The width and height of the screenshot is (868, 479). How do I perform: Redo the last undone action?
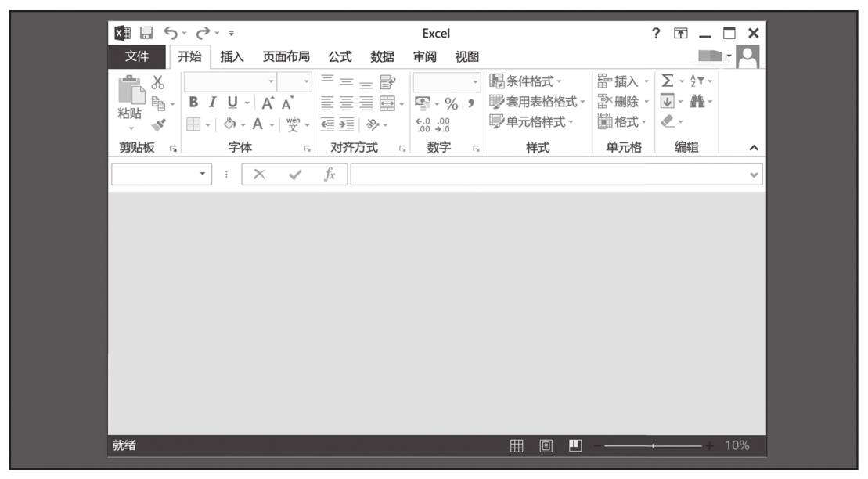tap(203, 33)
